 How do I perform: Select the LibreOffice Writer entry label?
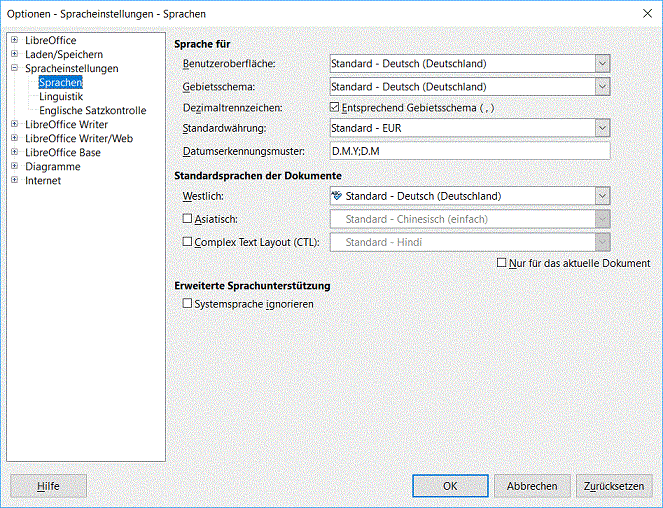tap(66, 124)
